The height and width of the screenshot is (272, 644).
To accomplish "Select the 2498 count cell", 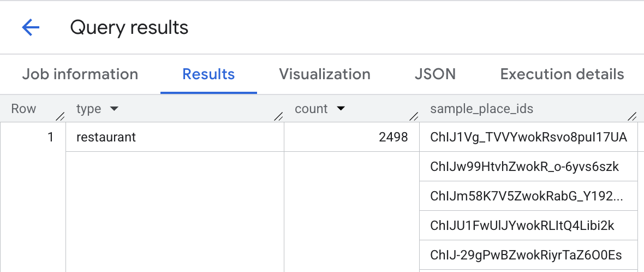I will pyautogui.click(x=393, y=137).
